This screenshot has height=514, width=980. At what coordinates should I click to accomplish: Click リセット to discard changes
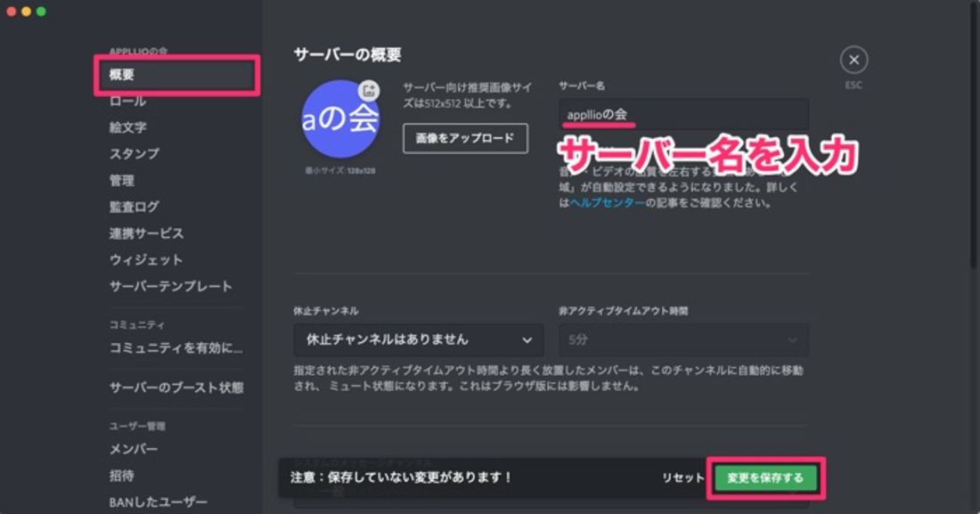point(682,477)
